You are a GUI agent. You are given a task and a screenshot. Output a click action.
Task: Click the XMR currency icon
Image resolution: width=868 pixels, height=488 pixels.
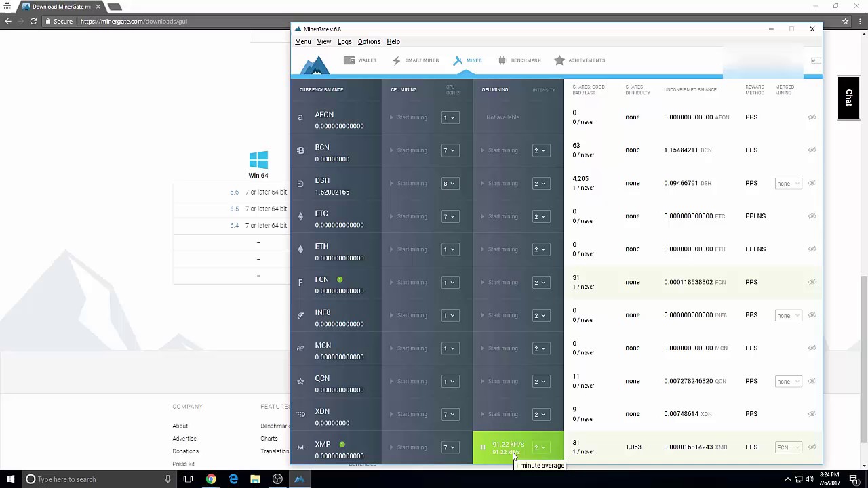pos(300,447)
